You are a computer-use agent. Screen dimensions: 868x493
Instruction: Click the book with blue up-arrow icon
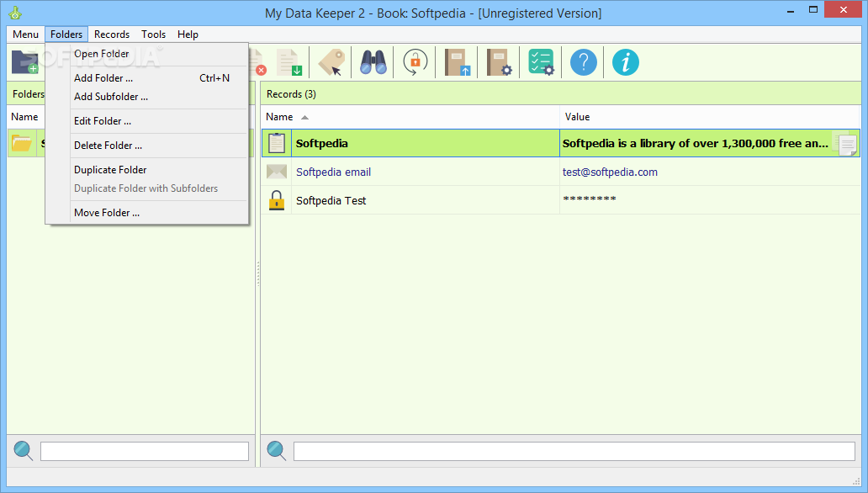tap(458, 62)
